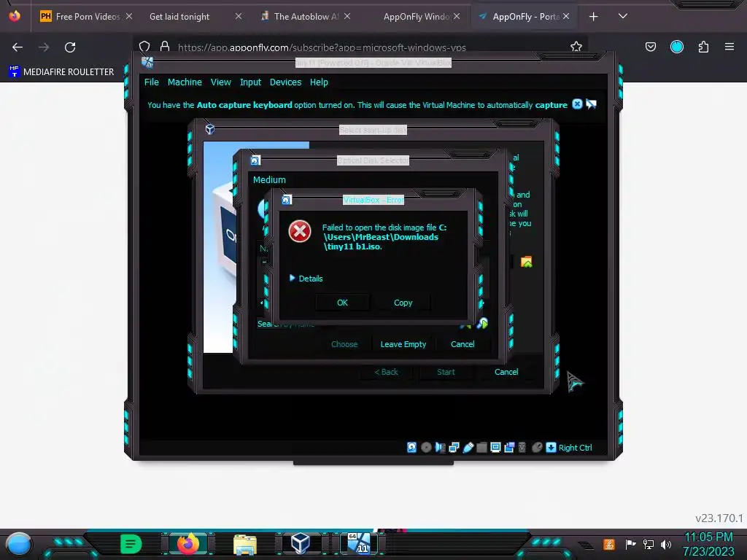Image resolution: width=747 pixels, height=560 pixels.
Task: Open tiny11 VM taskbar button
Action: (358, 543)
